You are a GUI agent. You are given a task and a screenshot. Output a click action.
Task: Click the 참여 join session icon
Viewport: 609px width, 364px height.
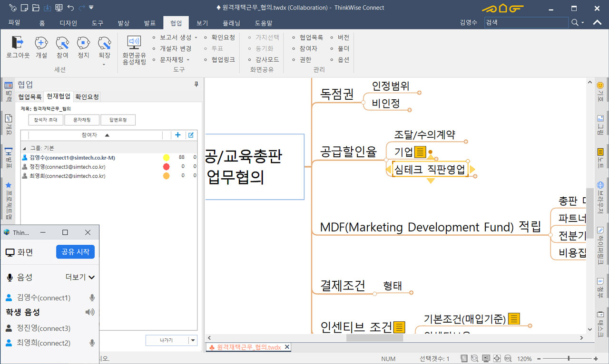pos(62,43)
